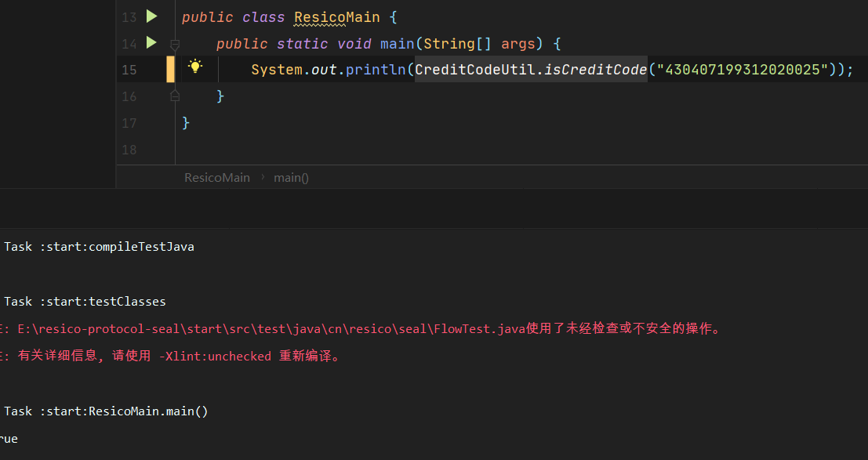Run ResicoMain class via green gutter play icon
The image size is (868, 460).
(151, 16)
